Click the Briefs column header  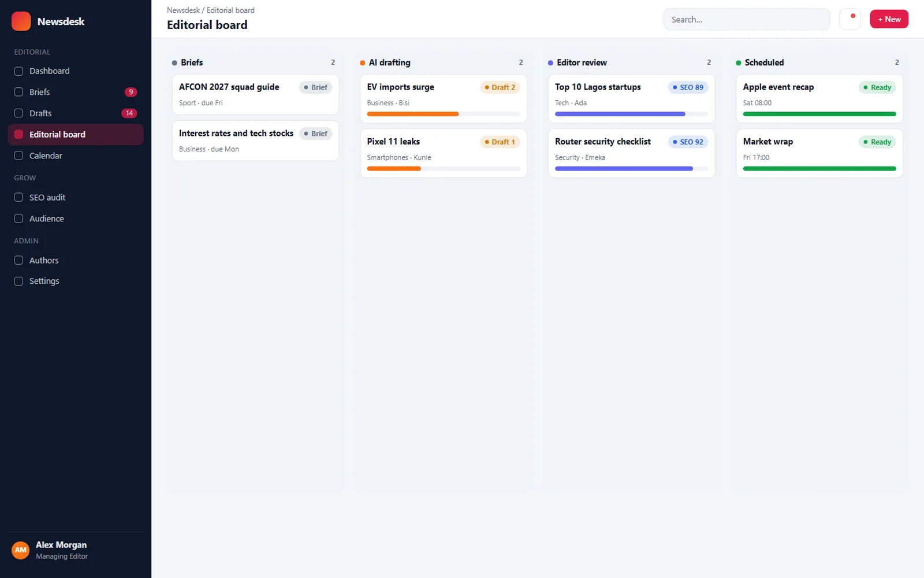[x=255, y=62]
